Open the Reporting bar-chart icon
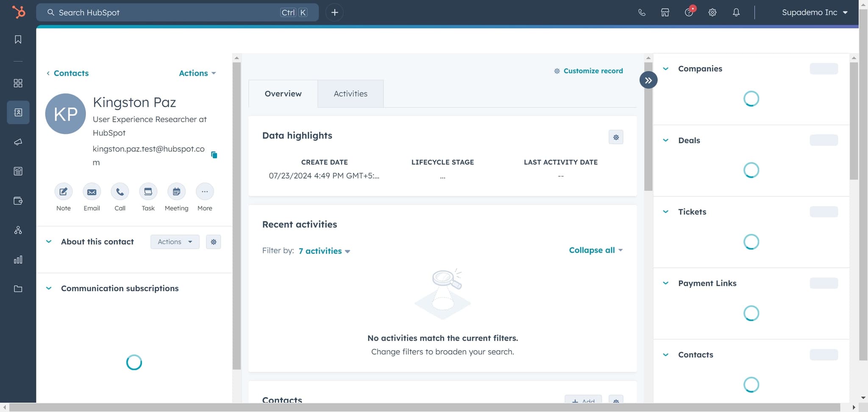Image resolution: width=868 pixels, height=412 pixels. coord(18,259)
